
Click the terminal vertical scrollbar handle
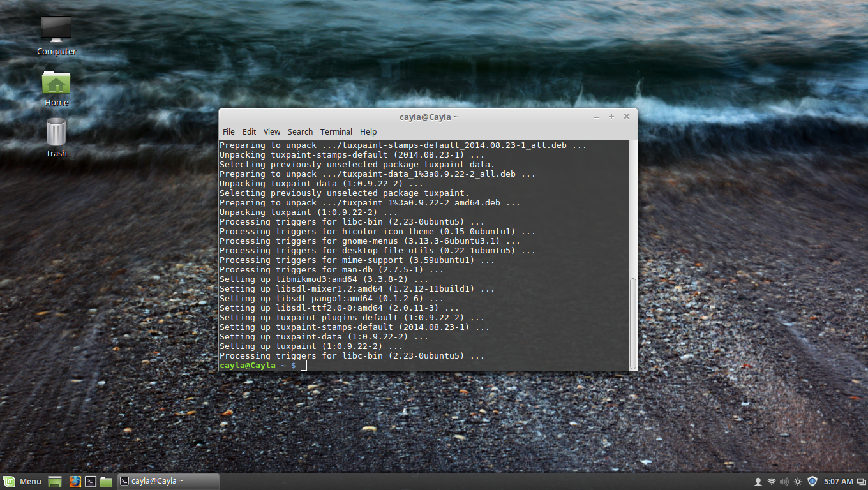pos(633,323)
